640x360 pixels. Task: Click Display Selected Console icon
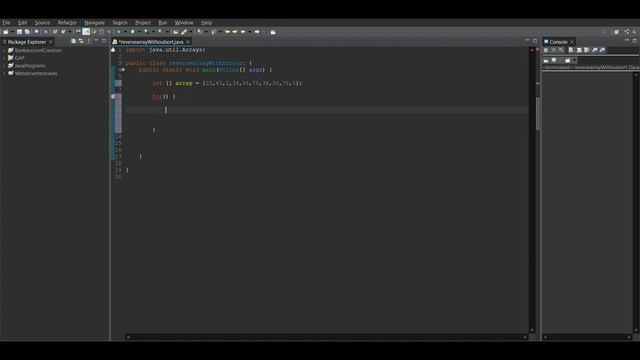(554, 60)
